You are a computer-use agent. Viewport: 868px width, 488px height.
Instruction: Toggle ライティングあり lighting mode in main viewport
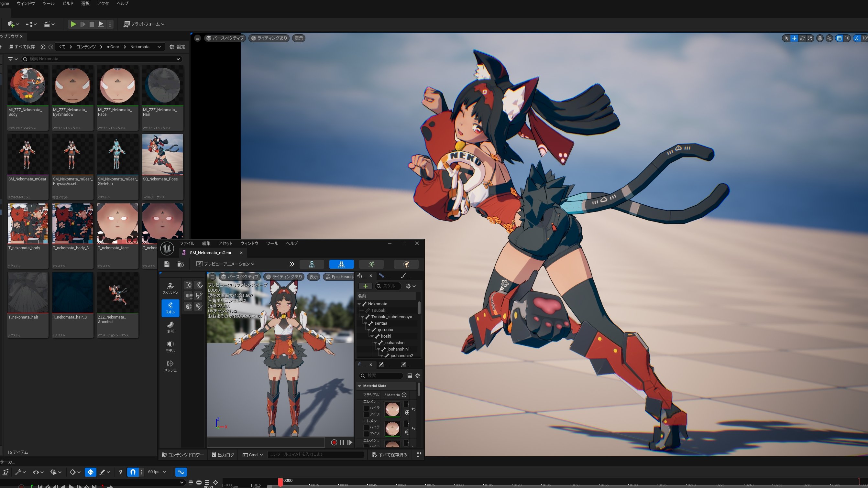point(269,38)
